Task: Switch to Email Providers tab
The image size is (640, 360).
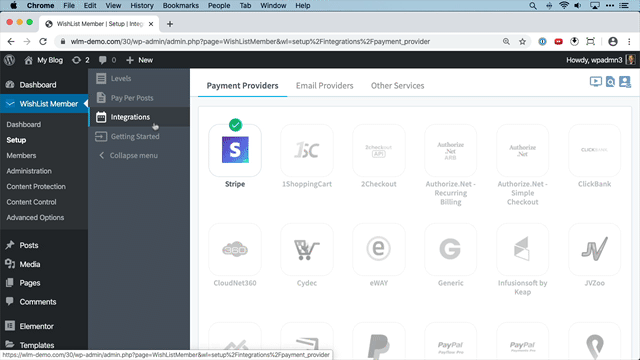Action: (324, 86)
